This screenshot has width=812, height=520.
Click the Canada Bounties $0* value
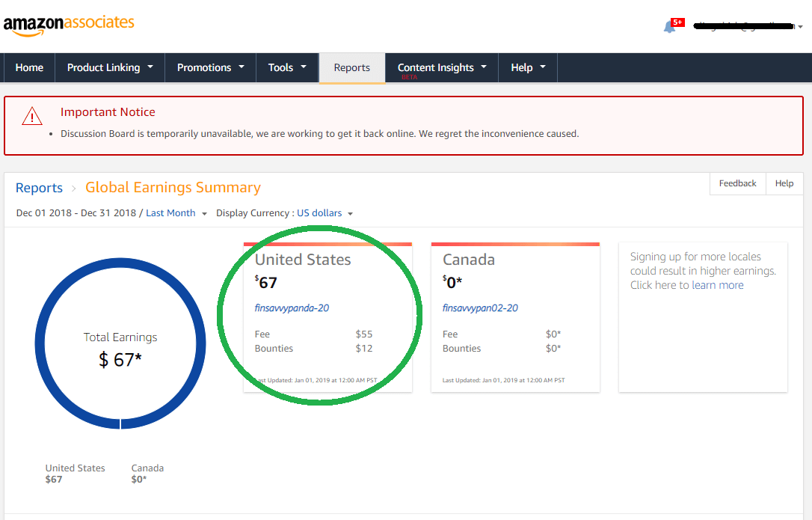coord(553,349)
